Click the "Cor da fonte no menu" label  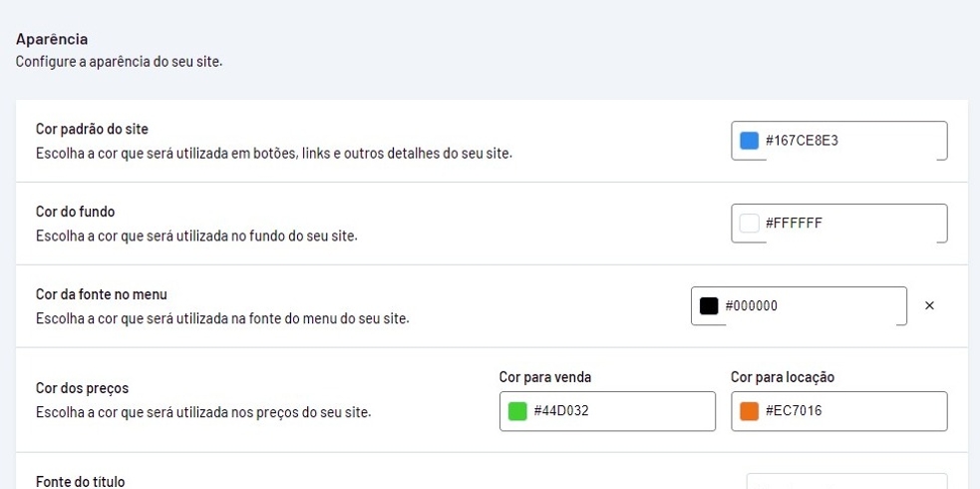tap(102, 294)
